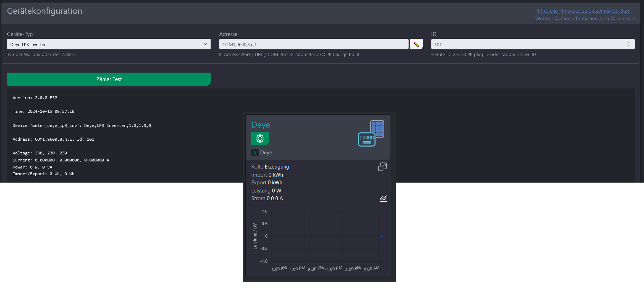Select the Address: COM1,9600,8,n,1, Id: 101 line

[53, 139]
